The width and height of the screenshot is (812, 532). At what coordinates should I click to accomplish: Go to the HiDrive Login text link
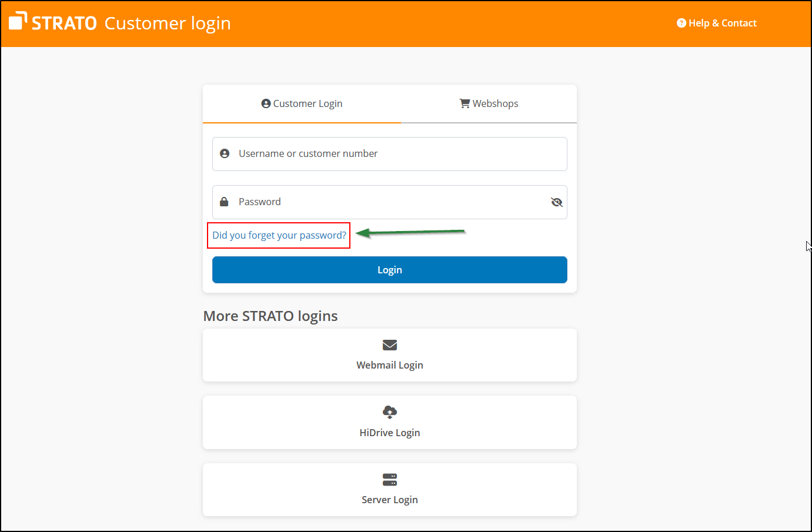click(390, 433)
